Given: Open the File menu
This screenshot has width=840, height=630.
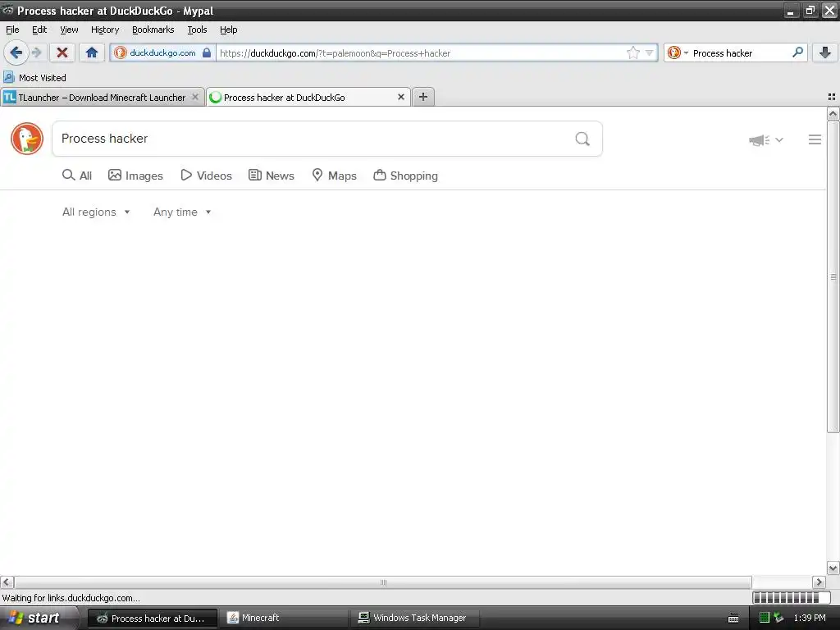Looking at the screenshot, I should (x=12, y=30).
